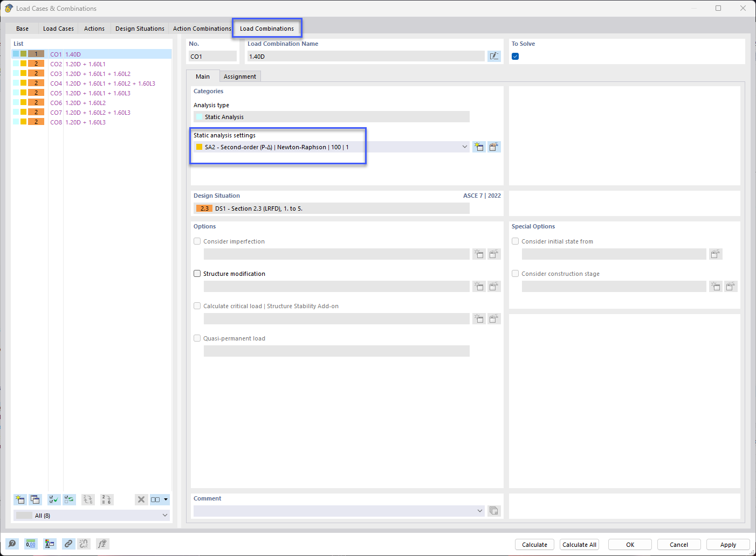Image resolution: width=756 pixels, height=556 pixels.
Task: Check Quasi-permanent load option
Action: click(x=197, y=338)
